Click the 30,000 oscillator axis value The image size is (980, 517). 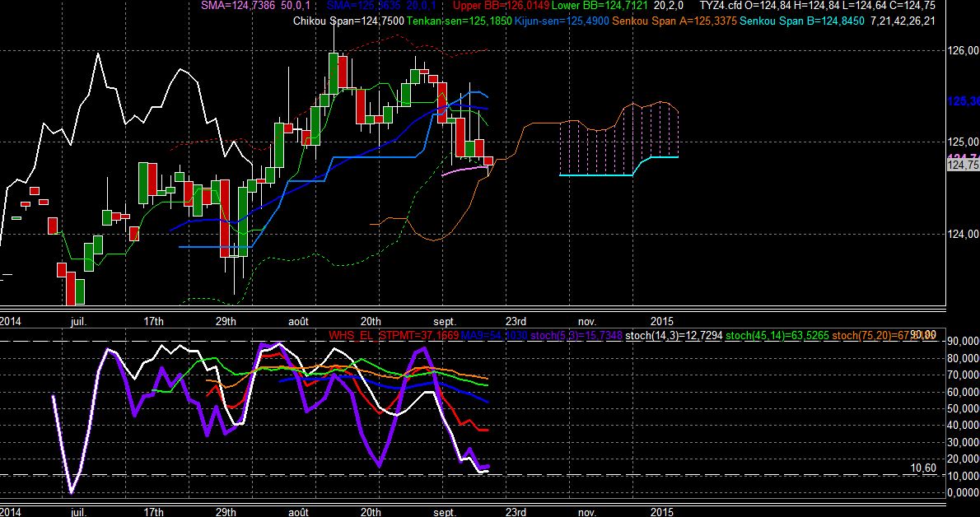(964, 442)
